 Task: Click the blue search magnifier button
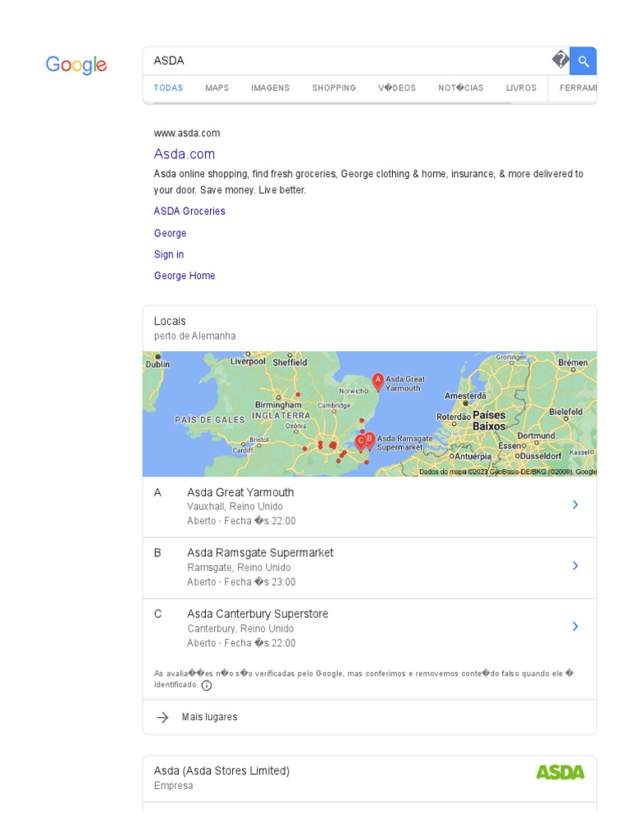pos(583,61)
